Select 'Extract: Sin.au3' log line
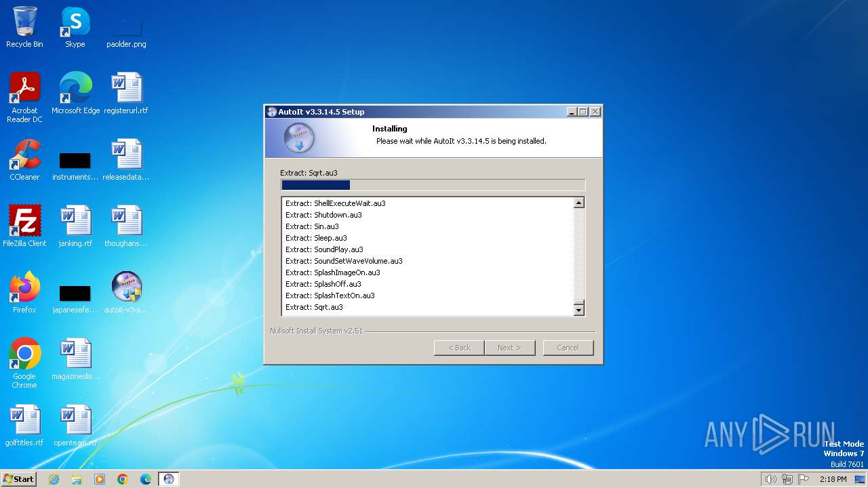868x488 pixels. pyautogui.click(x=313, y=226)
